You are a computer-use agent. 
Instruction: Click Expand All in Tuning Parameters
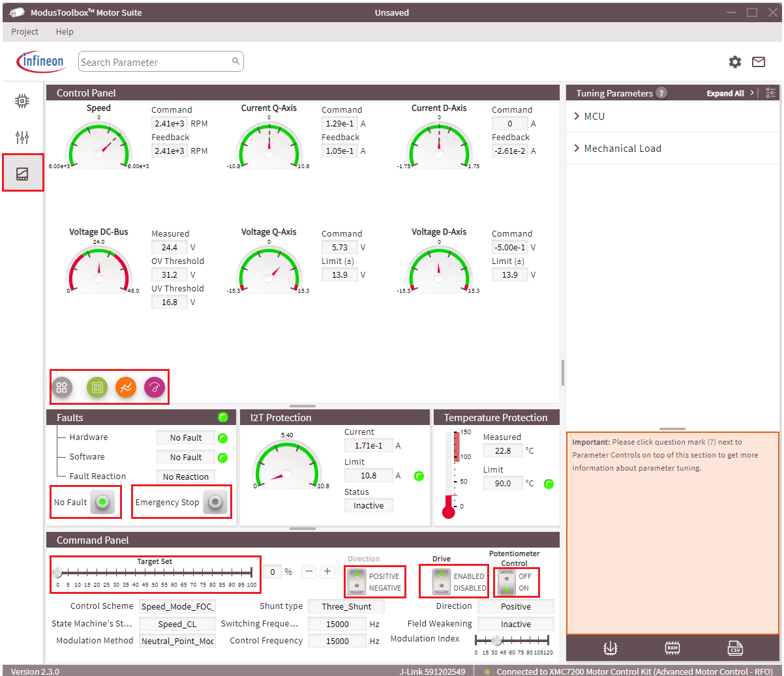[725, 93]
